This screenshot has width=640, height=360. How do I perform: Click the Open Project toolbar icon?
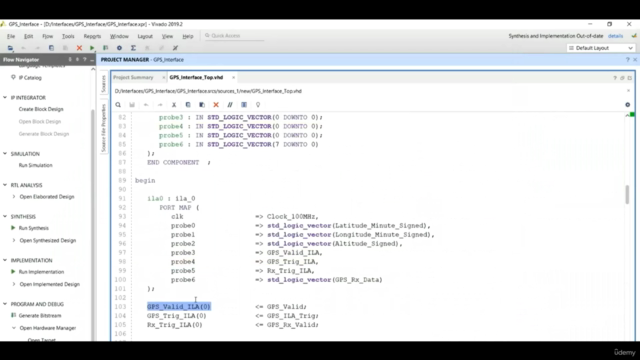(10, 48)
